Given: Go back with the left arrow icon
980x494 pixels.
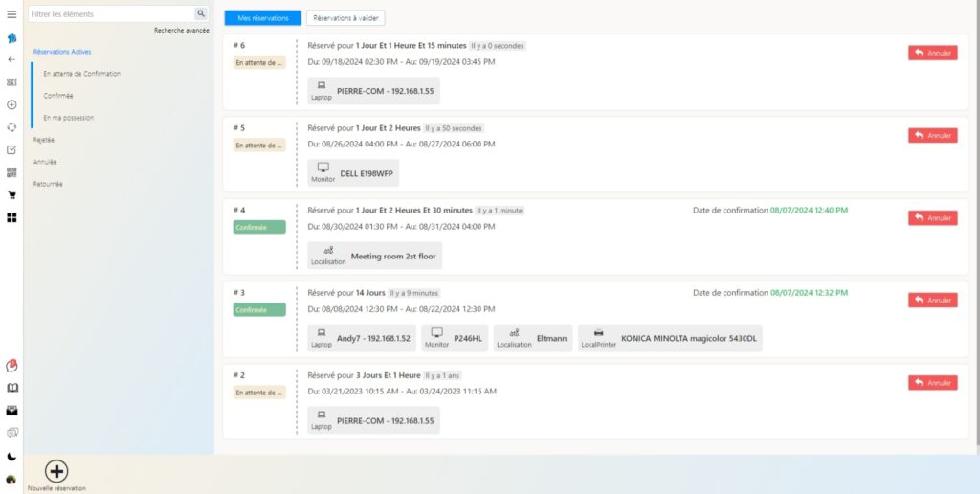Looking at the screenshot, I should coord(11,60).
